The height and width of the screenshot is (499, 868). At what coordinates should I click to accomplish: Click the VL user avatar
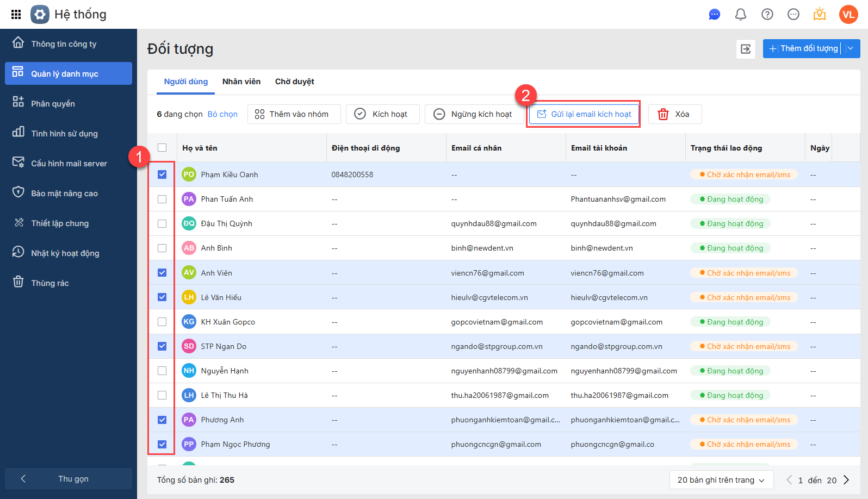848,14
